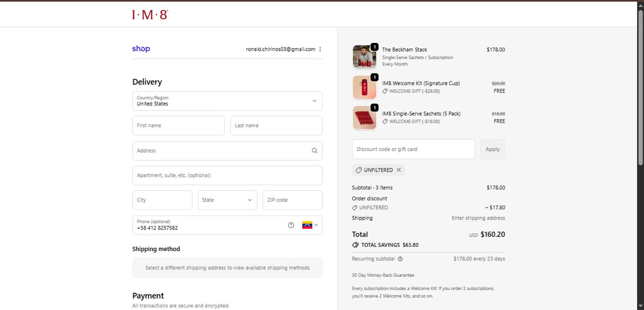The width and height of the screenshot is (644, 310).
Task: Click the scrollbar down arrow
Action: [641, 306]
